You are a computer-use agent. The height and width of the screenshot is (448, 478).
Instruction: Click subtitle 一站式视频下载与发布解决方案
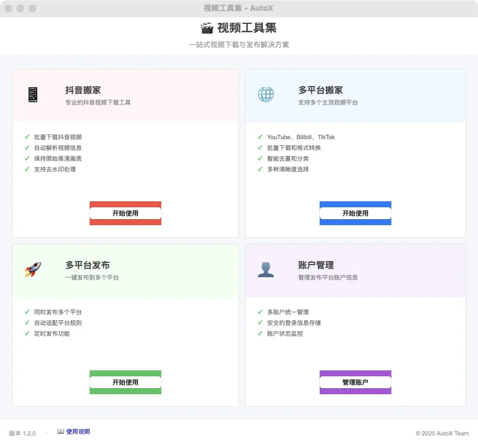click(x=239, y=45)
